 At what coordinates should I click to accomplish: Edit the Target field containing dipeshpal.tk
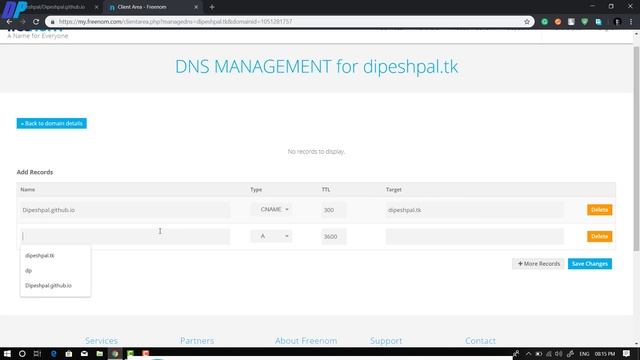[x=475, y=210]
